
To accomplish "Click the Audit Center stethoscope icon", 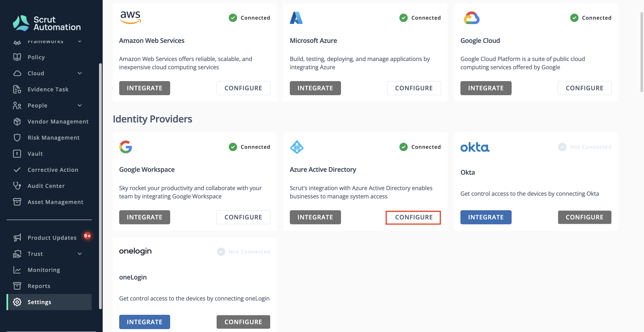I will 17,186.
